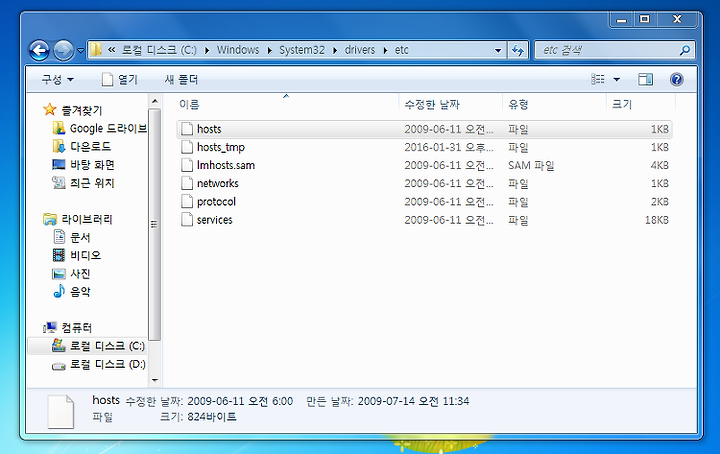Image resolution: width=720 pixels, height=454 pixels.
Task: Open the view options dropdown arrow
Action: click(x=617, y=79)
